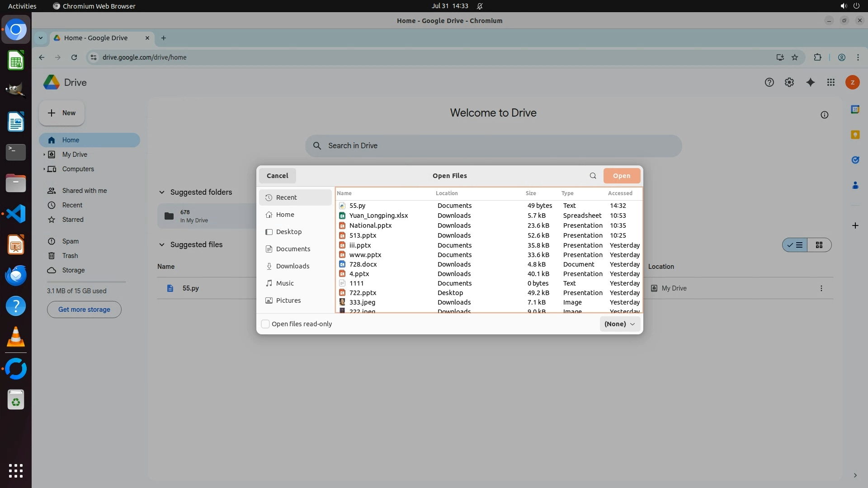Screen dimensions: 868x488
Task: Enable Open files read-only checkbox
Action: 266,324
